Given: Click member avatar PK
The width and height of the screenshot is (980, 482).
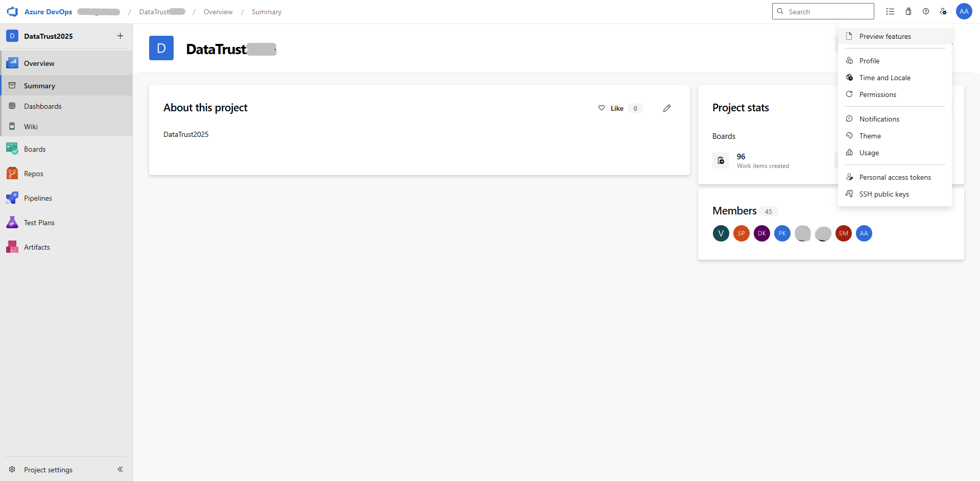Looking at the screenshot, I should [782, 233].
